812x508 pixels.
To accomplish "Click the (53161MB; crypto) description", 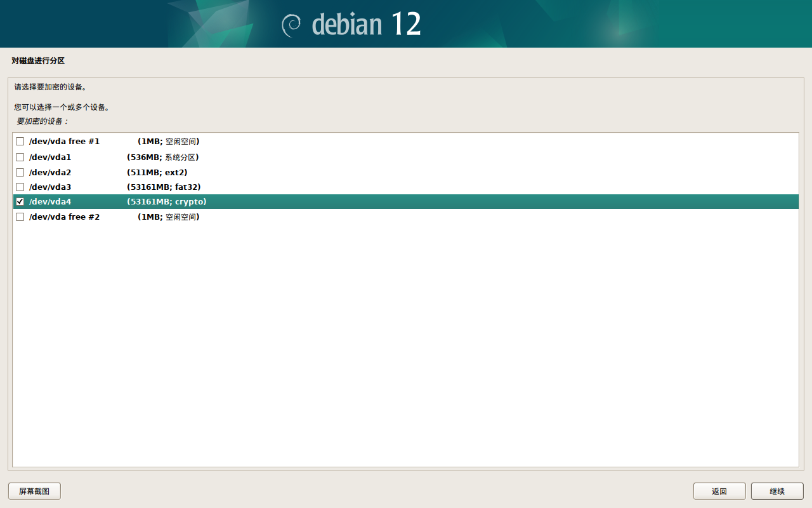I will coord(167,202).
